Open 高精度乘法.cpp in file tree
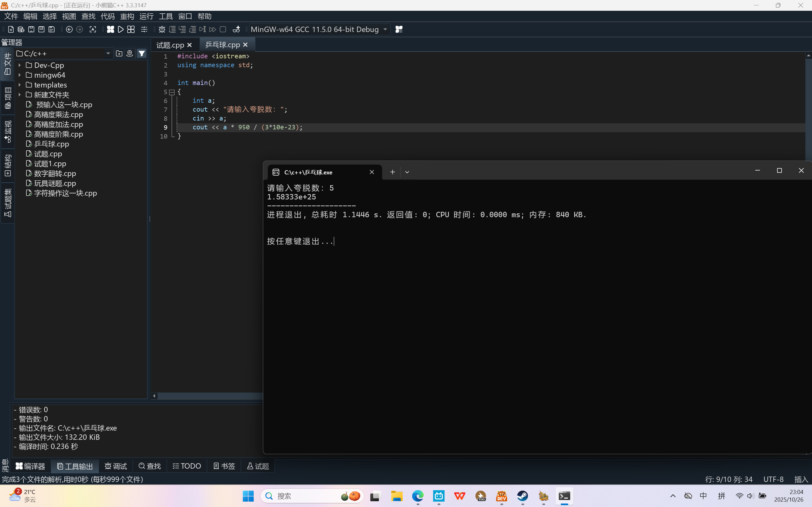Viewport: 812px width, 507px height. click(x=58, y=115)
